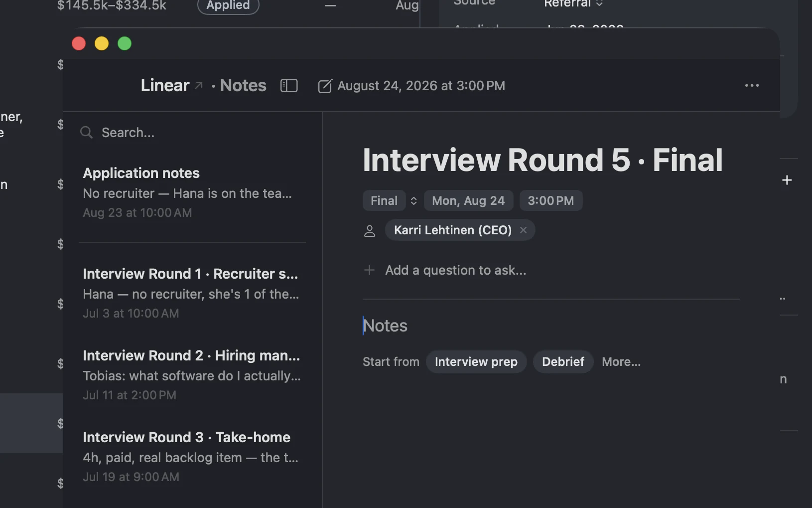Open the 3:00 PM time picker

click(551, 200)
